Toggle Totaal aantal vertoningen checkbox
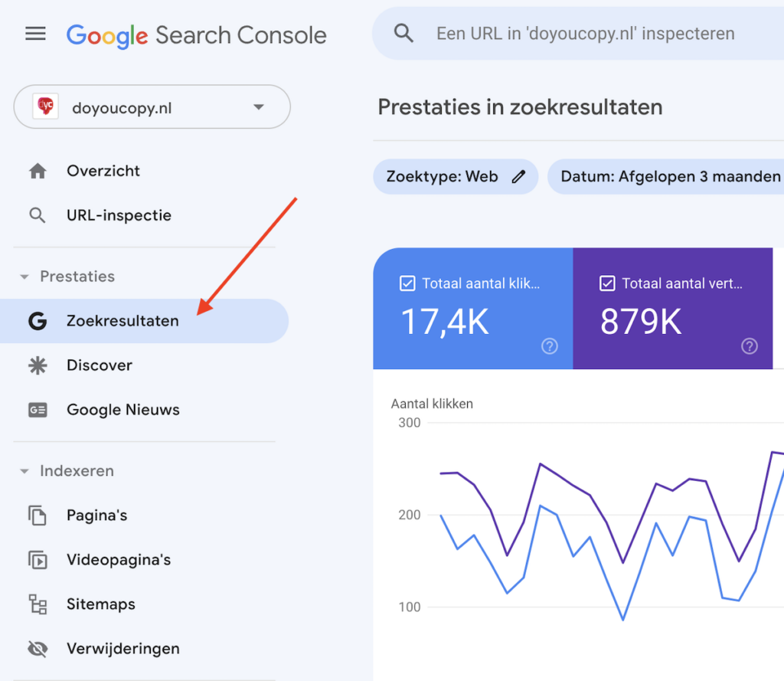Screen dimensions: 784x681 click(607, 284)
